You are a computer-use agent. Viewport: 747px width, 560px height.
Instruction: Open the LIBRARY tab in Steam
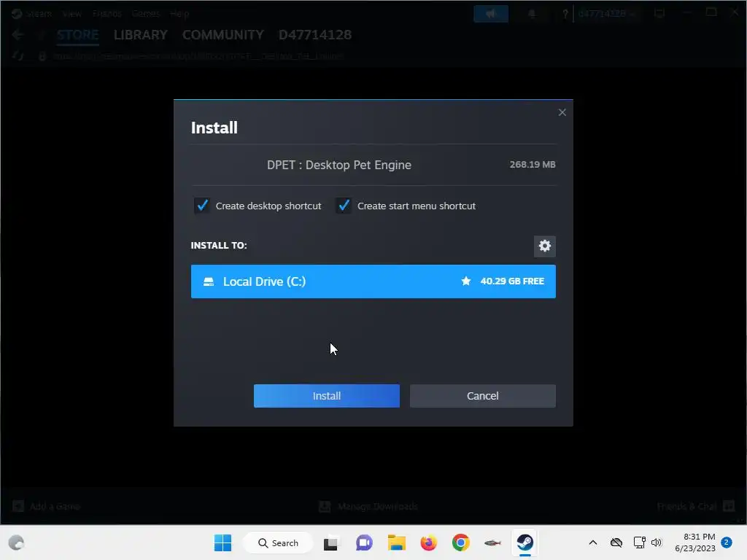coord(141,35)
